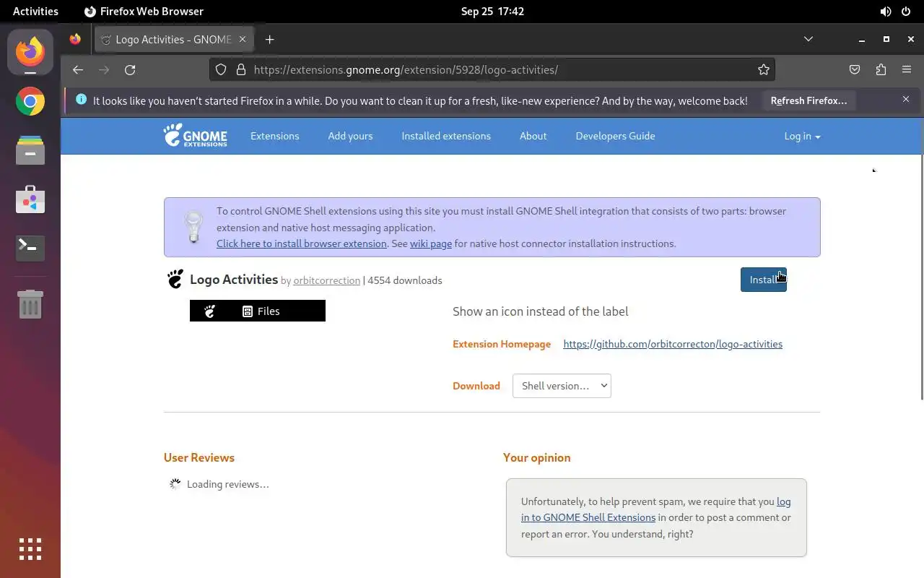Open the github logo-activities homepage link
Image resolution: width=924 pixels, height=578 pixels.
pos(673,344)
